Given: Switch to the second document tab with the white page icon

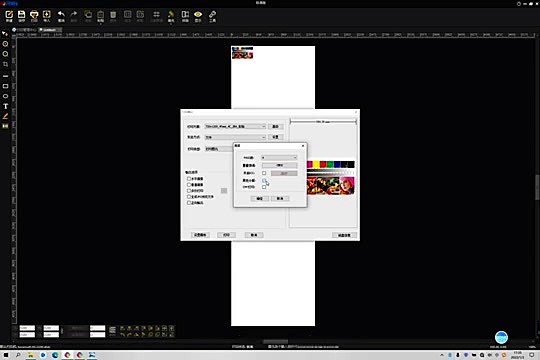Looking at the screenshot, I should [50, 30].
